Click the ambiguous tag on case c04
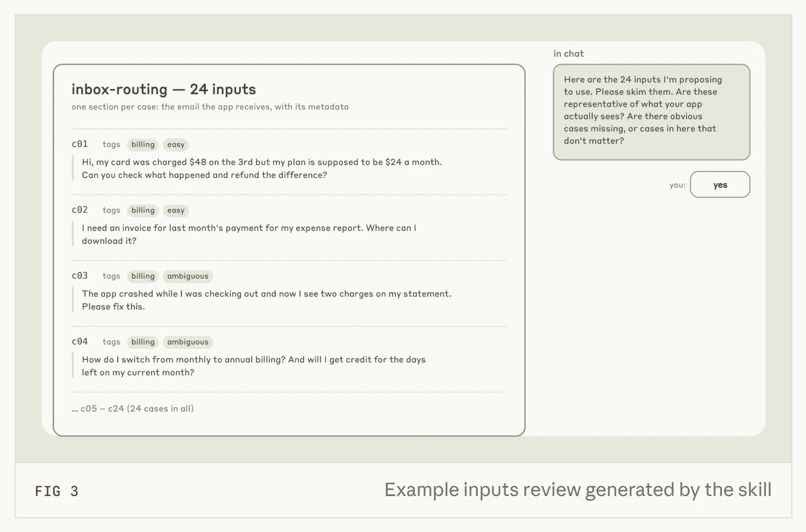This screenshot has height=532, width=806. pos(188,342)
